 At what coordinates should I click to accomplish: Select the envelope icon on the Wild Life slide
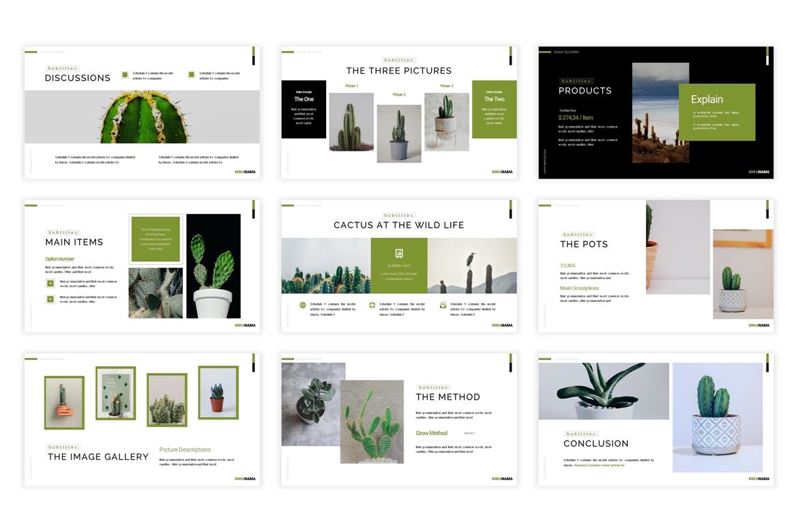click(443, 306)
